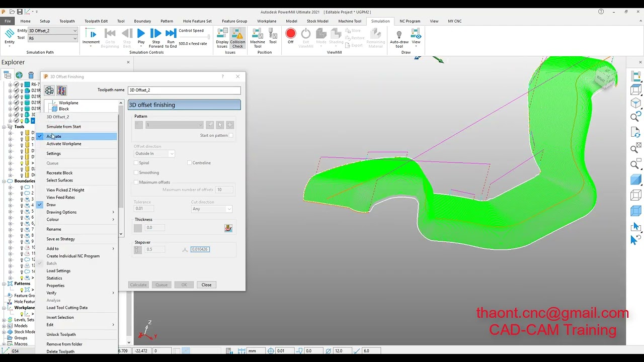644x362 pixels.
Task: Select Block in the dialog tree
Action: [64, 109]
